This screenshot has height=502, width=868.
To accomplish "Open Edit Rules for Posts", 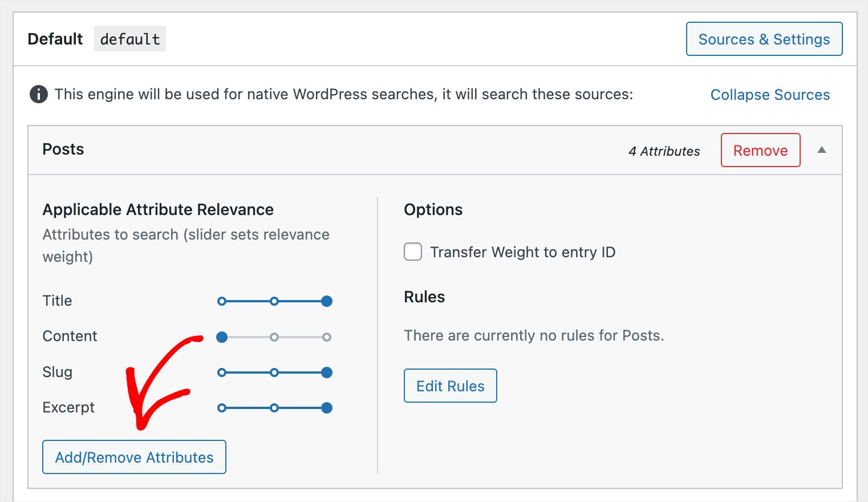I will pos(451,386).
